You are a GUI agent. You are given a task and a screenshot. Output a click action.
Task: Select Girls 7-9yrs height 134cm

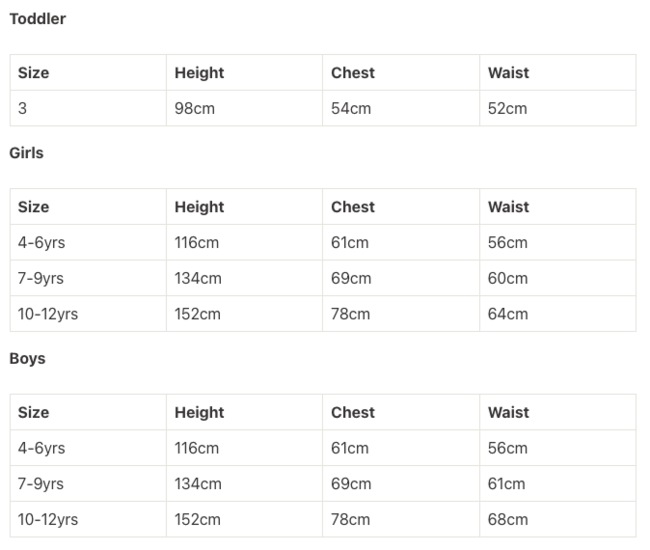coord(198,278)
